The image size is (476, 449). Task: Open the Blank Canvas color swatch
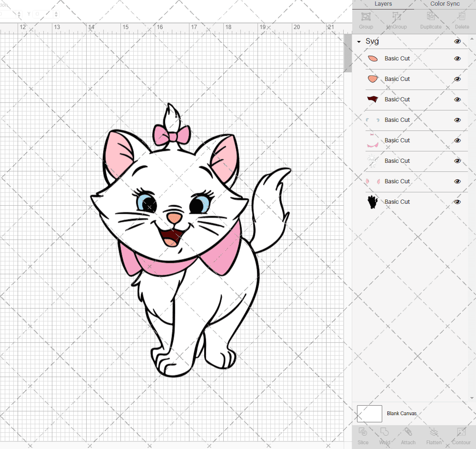369,413
